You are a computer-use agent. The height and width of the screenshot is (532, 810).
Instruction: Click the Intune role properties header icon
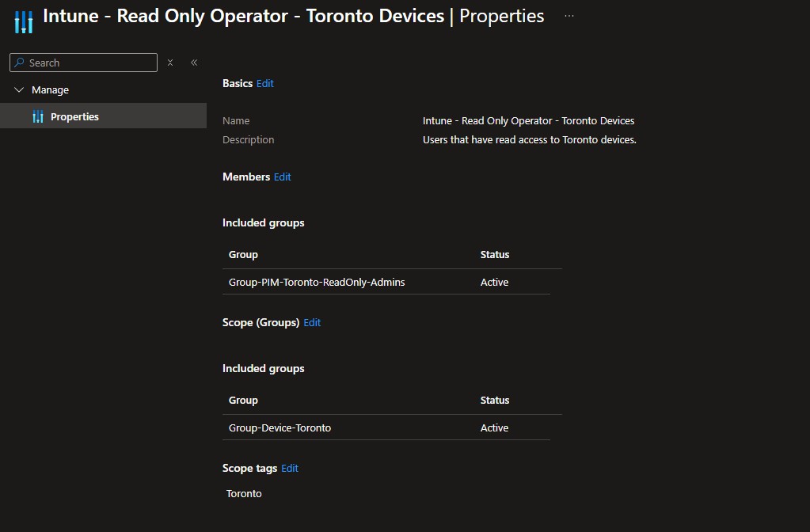pos(24,21)
